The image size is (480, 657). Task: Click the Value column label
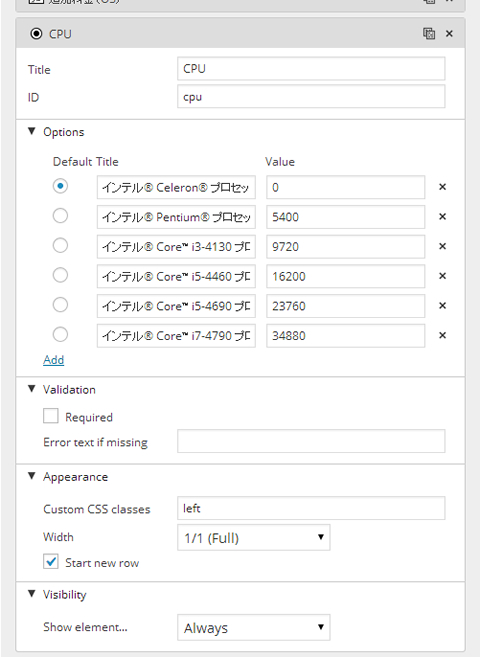tap(280, 162)
